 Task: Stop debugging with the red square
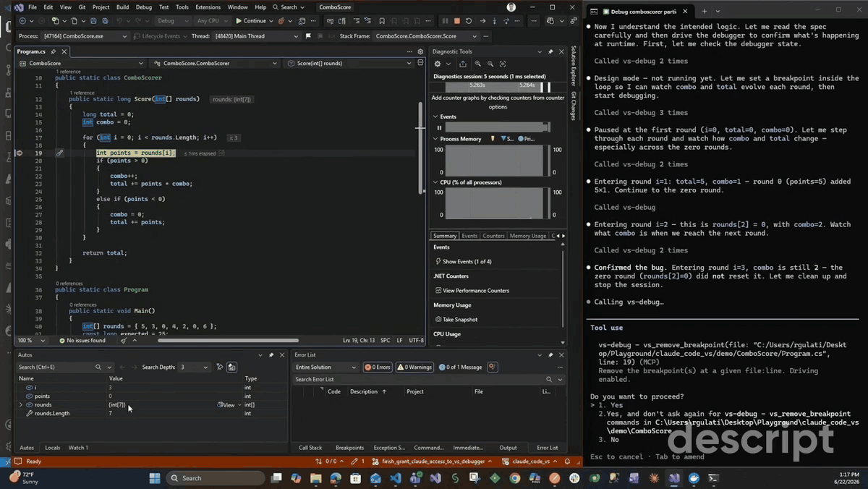click(456, 21)
